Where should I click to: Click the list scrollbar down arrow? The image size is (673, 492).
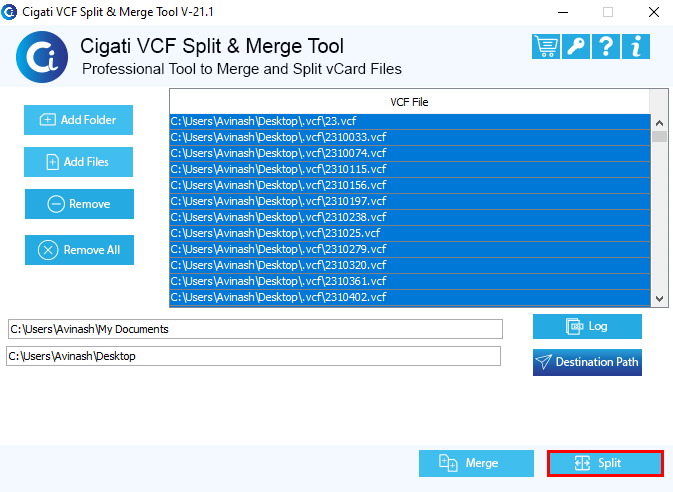click(660, 298)
